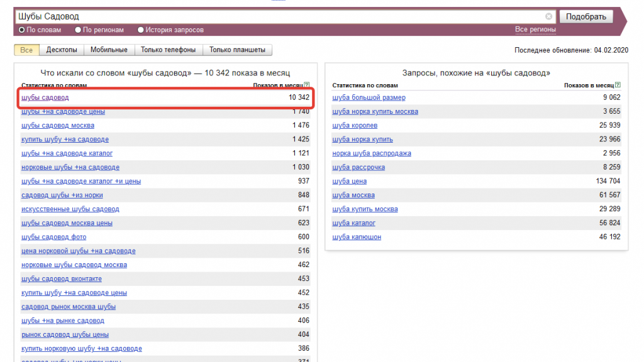
Task: Open 'норковые шубы садовод москва' link
Action: (74, 265)
